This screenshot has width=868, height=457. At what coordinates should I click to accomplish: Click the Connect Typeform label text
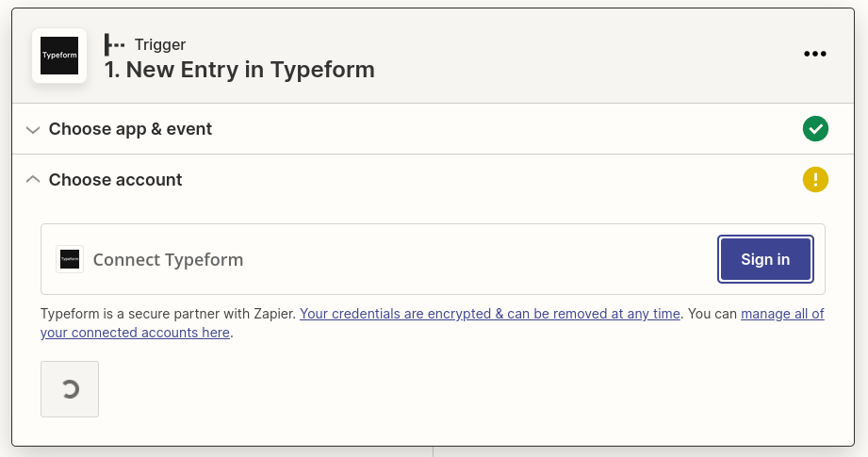[169, 259]
